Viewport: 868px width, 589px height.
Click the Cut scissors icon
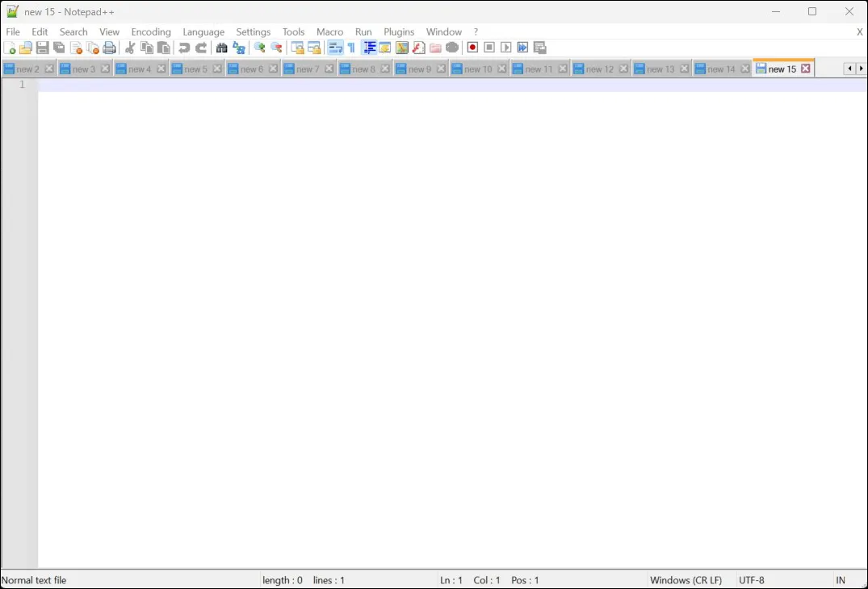click(130, 48)
